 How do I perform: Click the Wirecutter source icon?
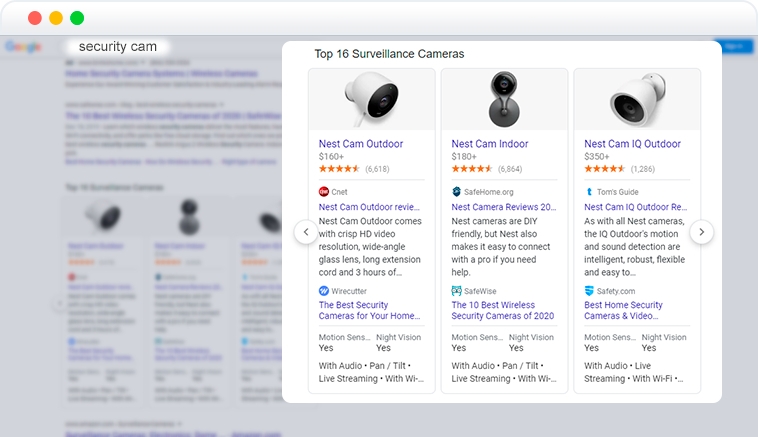(x=323, y=291)
